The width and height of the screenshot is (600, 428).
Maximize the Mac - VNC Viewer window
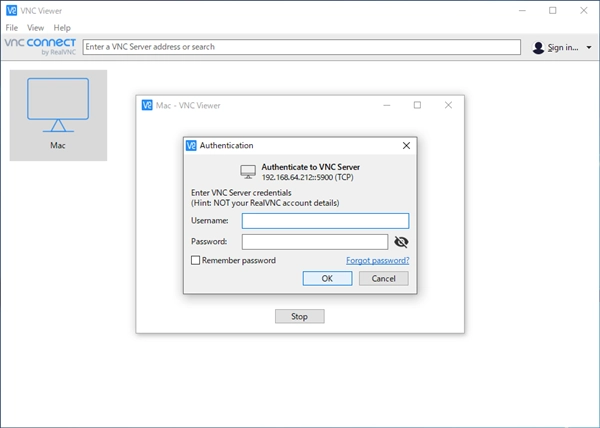[417, 105]
